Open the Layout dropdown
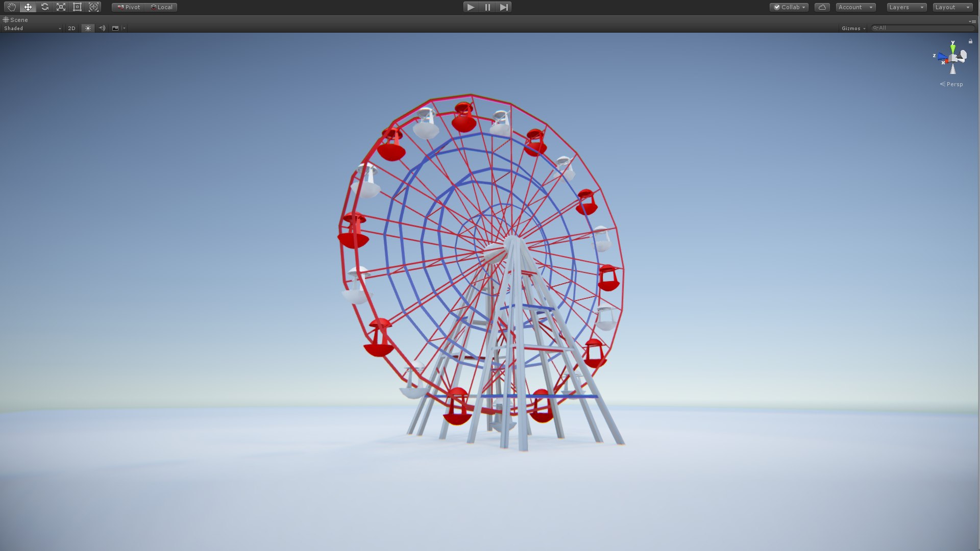This screenshot has height=551, width=980. click(x=952, y=7)
